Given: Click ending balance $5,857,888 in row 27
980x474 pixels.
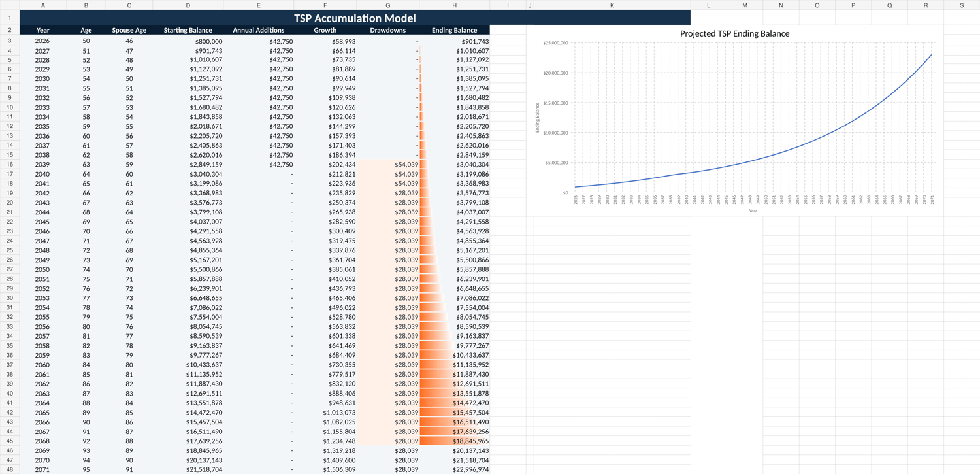Looking at the screenshot, I should pos(455,269).
